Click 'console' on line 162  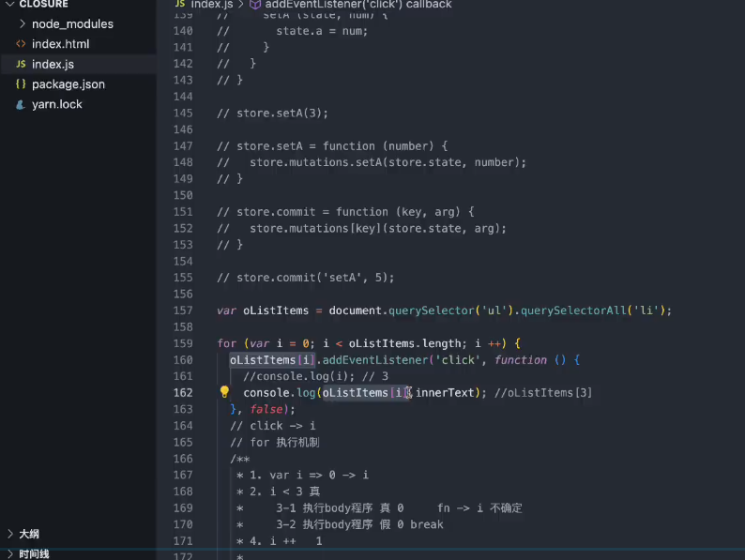click(266, 393)
